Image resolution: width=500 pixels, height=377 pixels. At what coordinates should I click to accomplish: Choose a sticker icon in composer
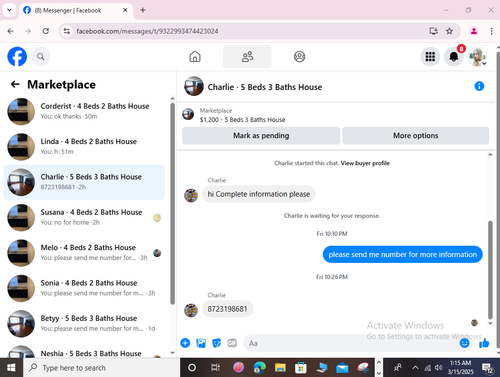click(x=217, y=343)
